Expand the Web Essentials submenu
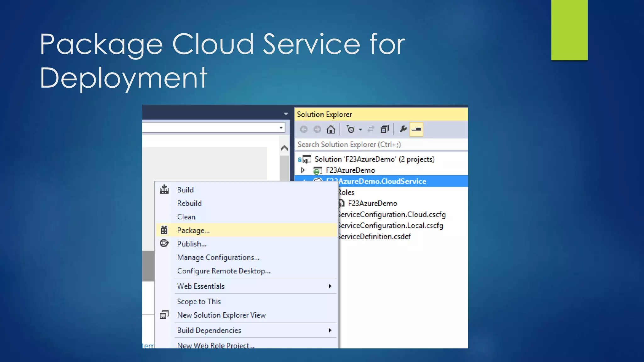The image size is (644, 362). (330, 286)
